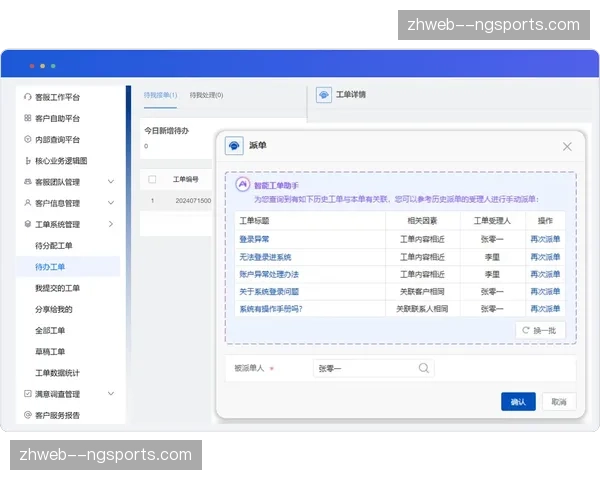The width and height of the screenshot is (600, 480).
Task: Switch to the 待我处理 tab
Action: pyautogui.click(x=207, y=95)
